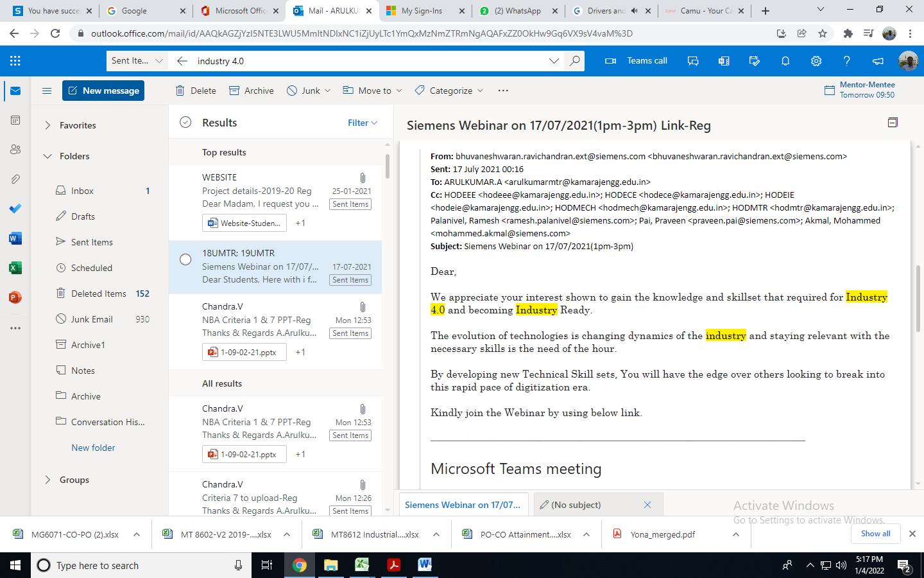924x578 pixels.
Task: Open the Outlook chat icon in header
Action: coord(693,61)
